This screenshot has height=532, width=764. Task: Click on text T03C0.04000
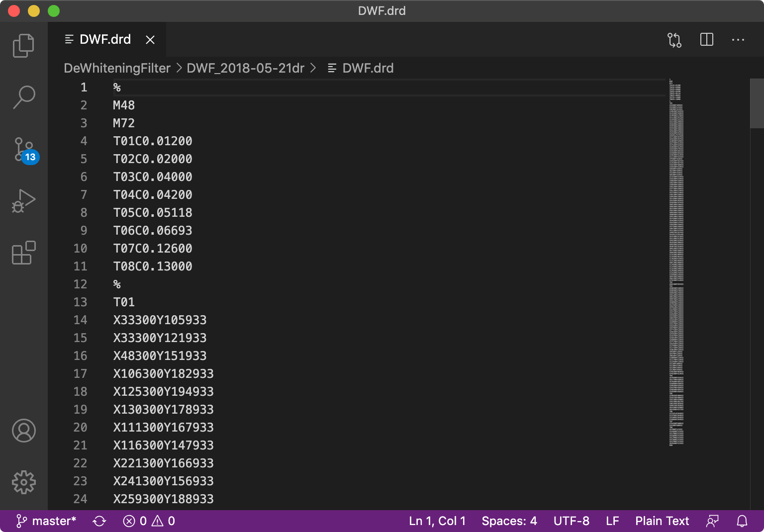point(153,177)
